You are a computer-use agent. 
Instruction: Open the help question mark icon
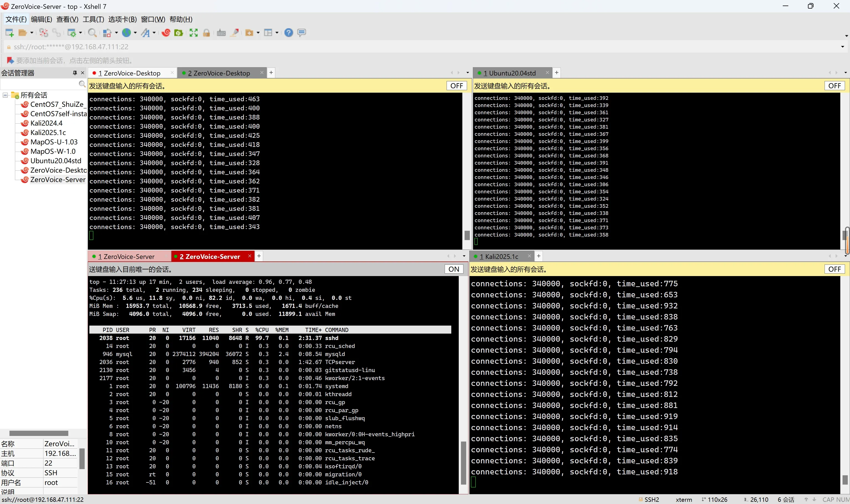[288, 33]
